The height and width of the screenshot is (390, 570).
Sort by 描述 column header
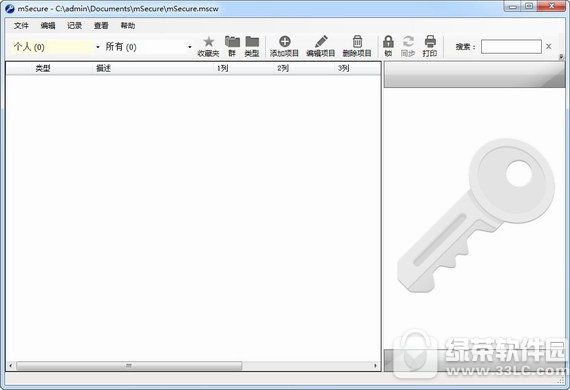[x=104, y=68]
